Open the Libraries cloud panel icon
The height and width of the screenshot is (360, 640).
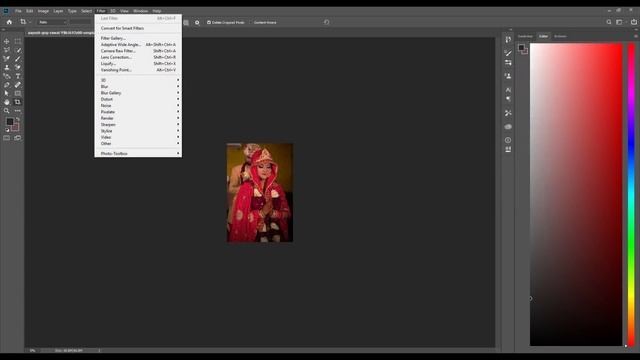tap(508, 127)
